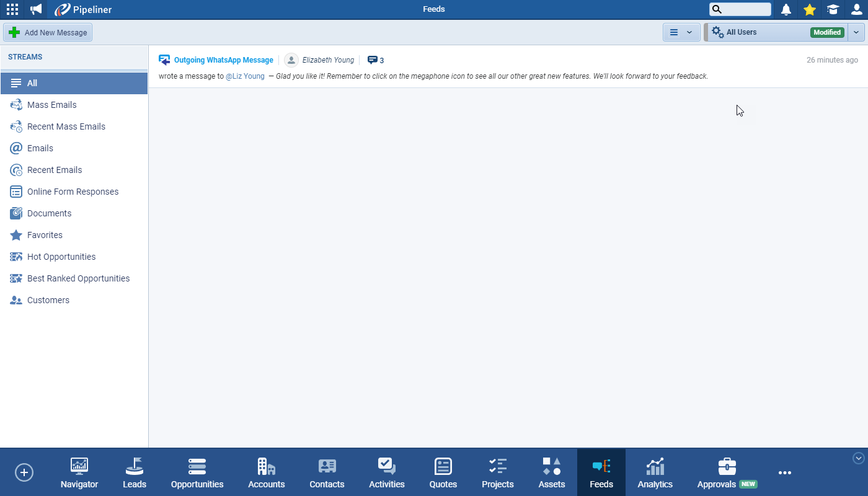The width and height of the screenshot is (868, 496).
Task: Open the graduation cap learning icon
Action: (833, 9)
